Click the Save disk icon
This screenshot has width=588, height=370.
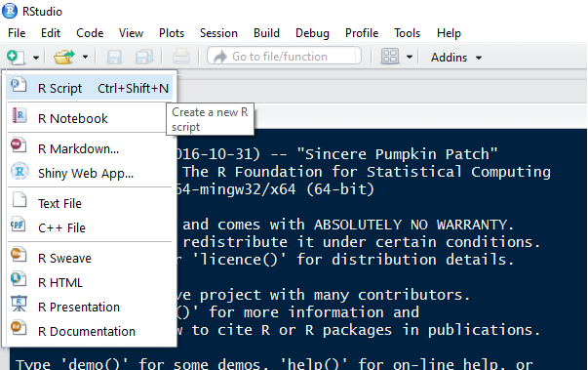tap(114, 57)
